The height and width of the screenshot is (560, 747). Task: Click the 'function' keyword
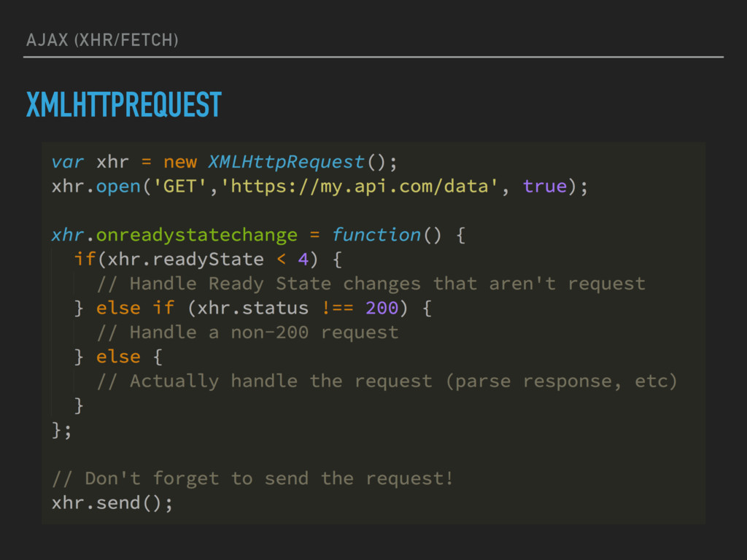[x=376, y=235]
